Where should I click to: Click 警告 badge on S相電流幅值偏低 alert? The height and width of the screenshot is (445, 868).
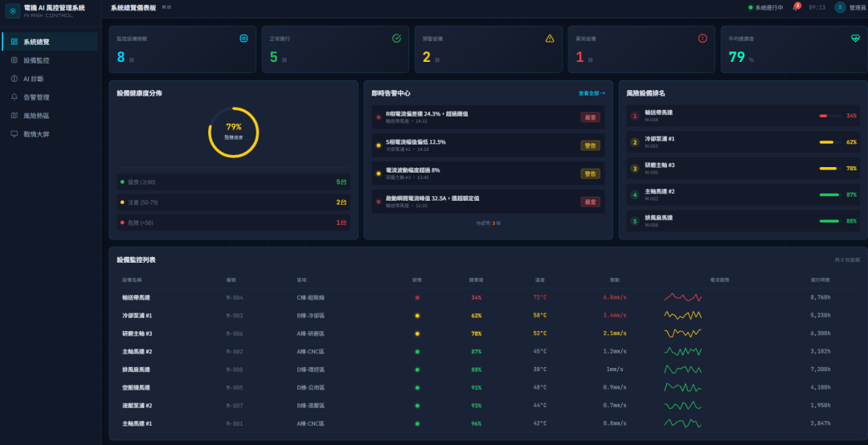[x=590, y=145]
